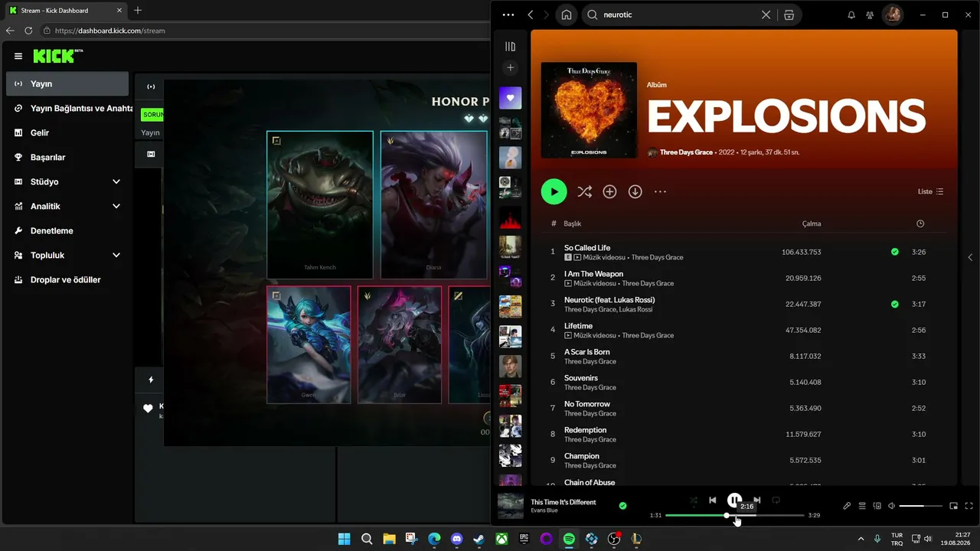Open Liked Songs playlist in sidebar
The width and height of the screenshot is (980, 551).
pos(510,98)
